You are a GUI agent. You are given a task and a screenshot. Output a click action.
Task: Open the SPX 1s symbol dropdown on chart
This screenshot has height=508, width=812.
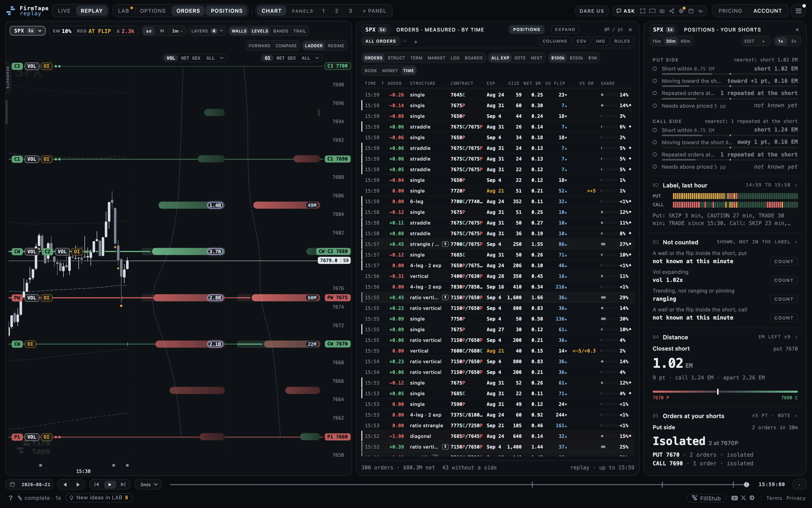[27, 30]
